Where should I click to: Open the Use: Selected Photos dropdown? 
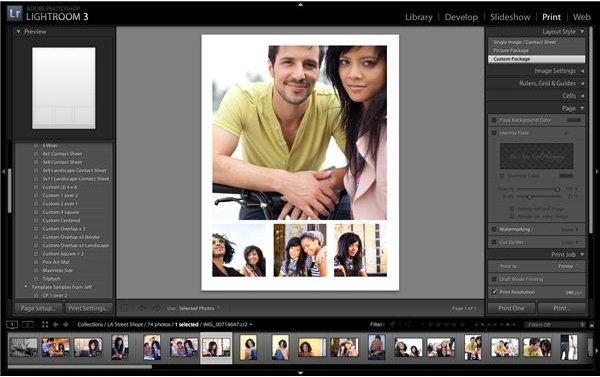(194, 308)
